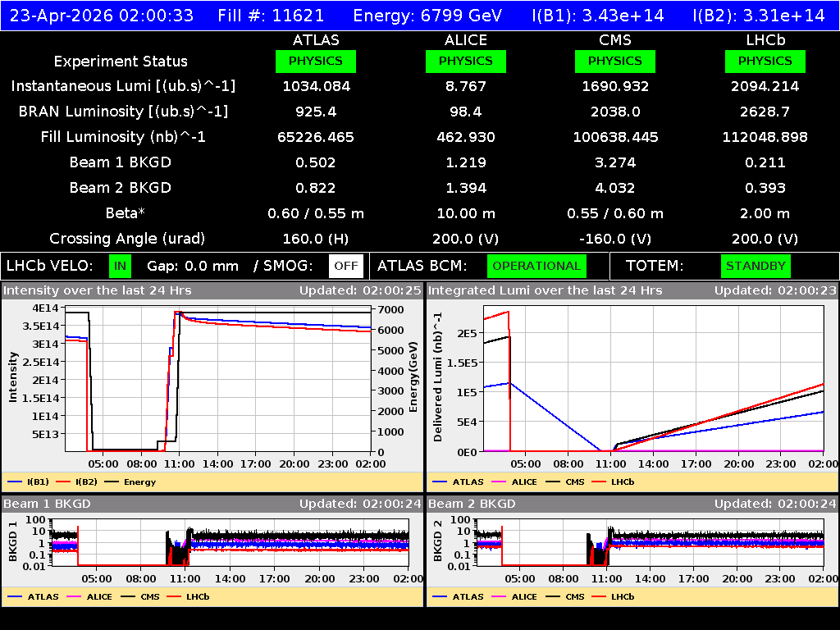The width and height of the screenshot is (840, 630).
Task: Click the Energy(GeV) axis label
Action: (413, 377)
